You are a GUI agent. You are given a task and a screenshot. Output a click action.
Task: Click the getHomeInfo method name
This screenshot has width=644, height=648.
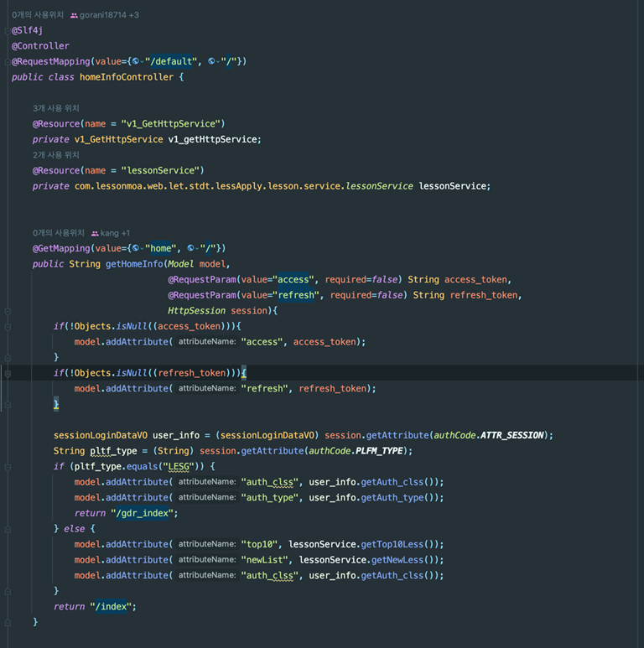134,264
